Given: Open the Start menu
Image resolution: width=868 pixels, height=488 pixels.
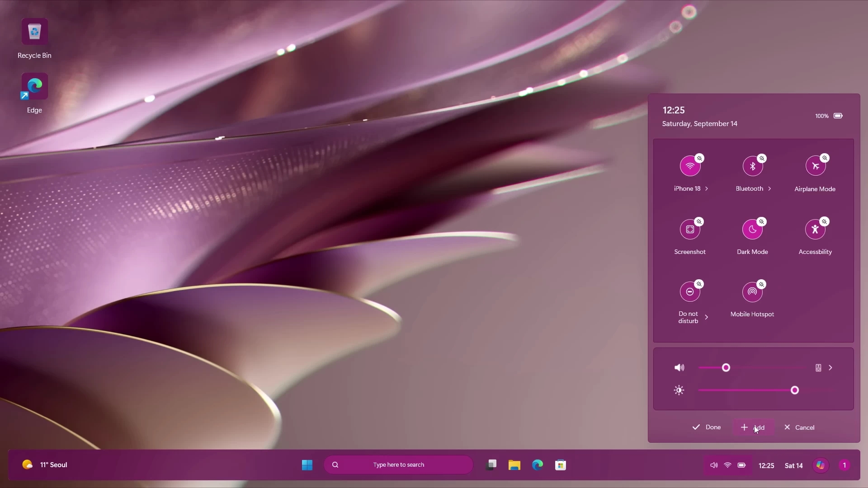Looking at the screenshot, I should 307,465.
